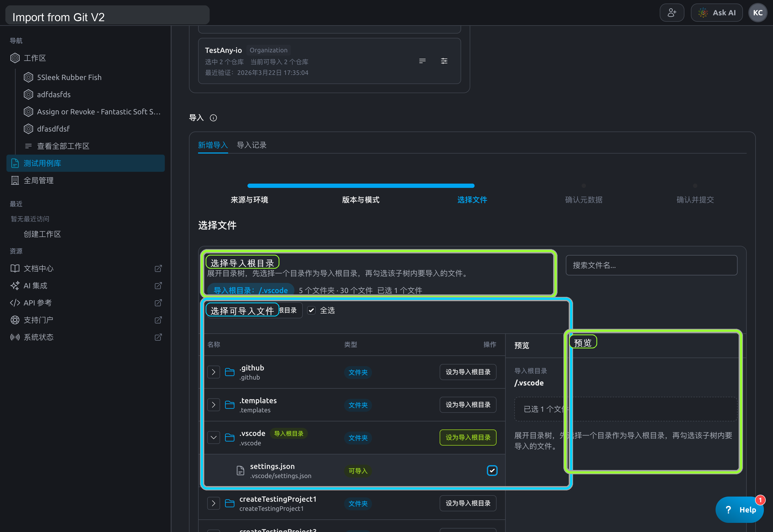This screenshot has width=773, height=532.
Task: Open the Ask AI assistant
Action: click(x=717, y=13)
